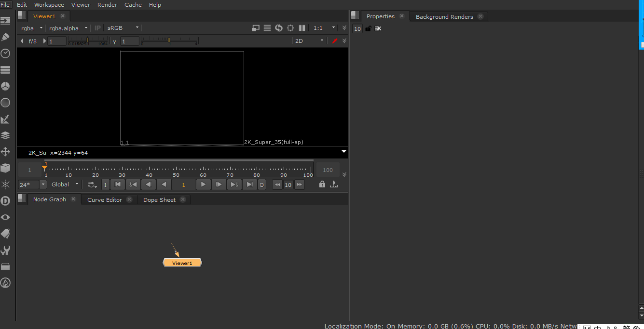Toggle the timeline frame range lock
This screenshot has height=329, width=644.
(x=322, y=184)
